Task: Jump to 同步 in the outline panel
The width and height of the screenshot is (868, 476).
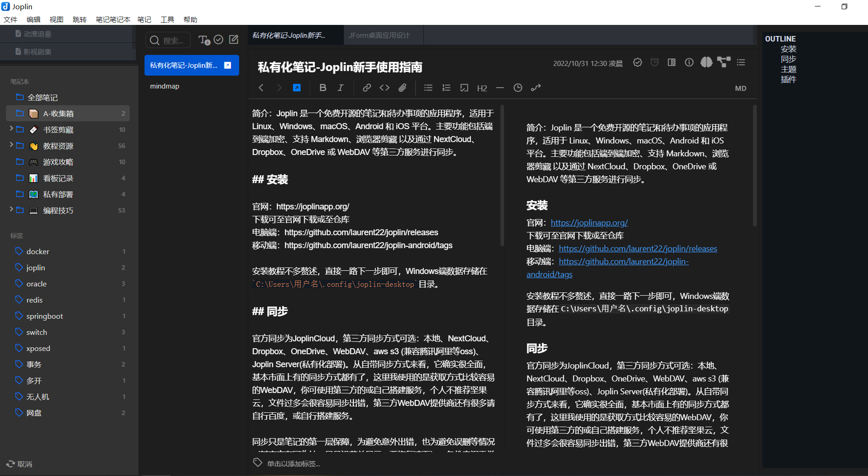Action: (789, 59)
